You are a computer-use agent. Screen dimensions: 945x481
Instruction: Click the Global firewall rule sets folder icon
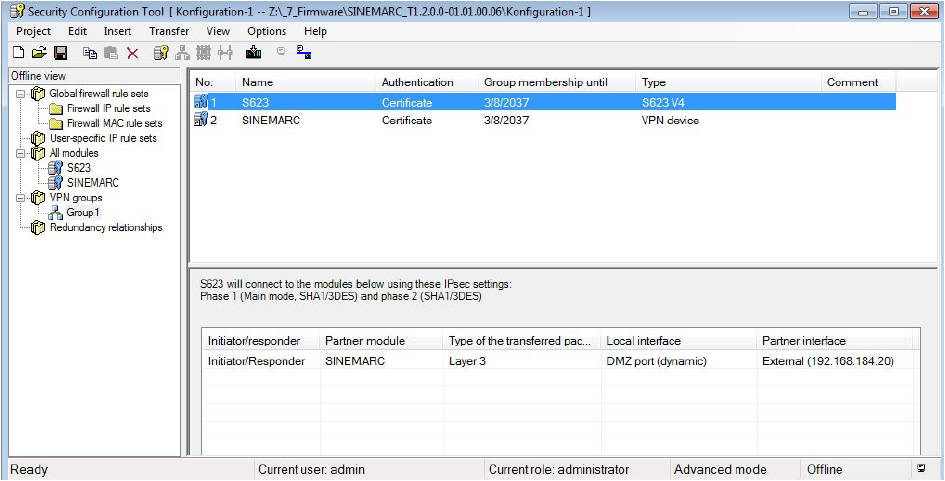(x=39, y=94)
